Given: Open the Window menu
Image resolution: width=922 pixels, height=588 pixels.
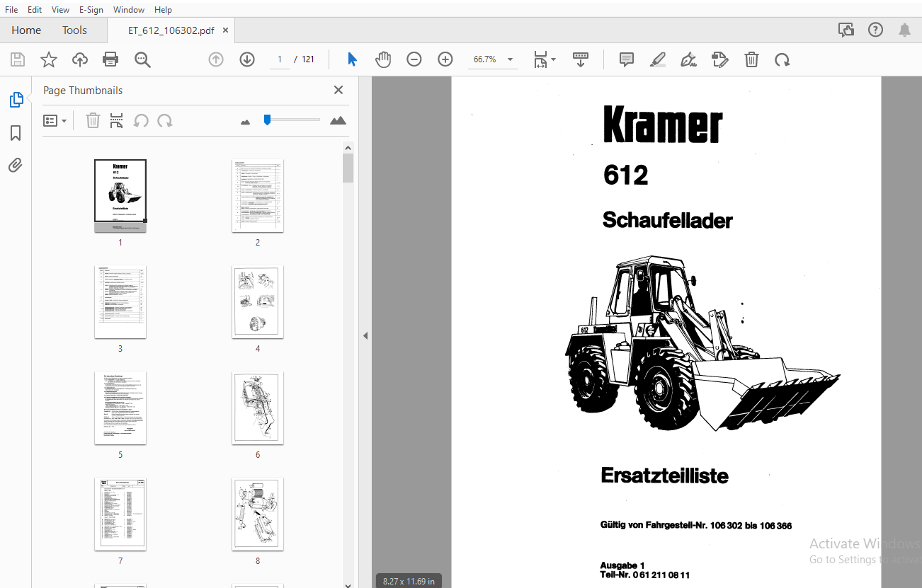Looking at the screenshot, I should click(x=129, y=10).
